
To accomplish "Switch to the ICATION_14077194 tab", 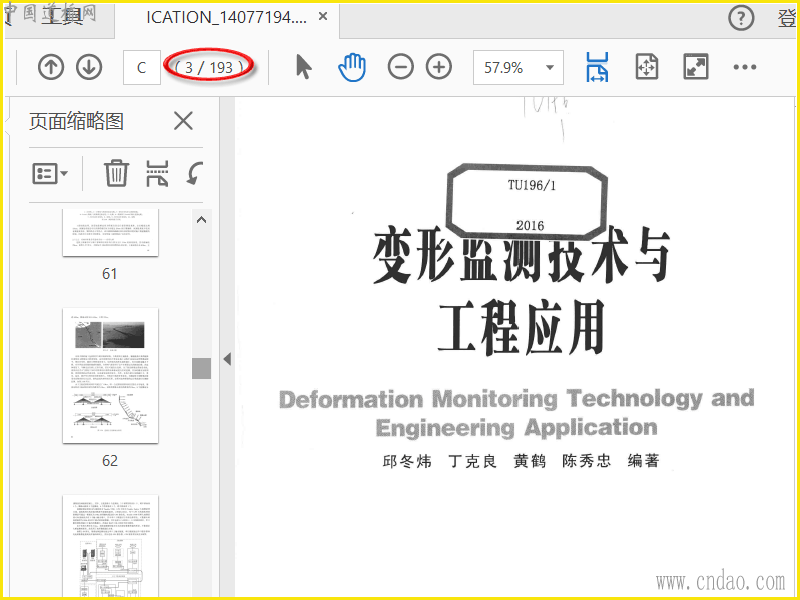I will [x=227, y=17].
